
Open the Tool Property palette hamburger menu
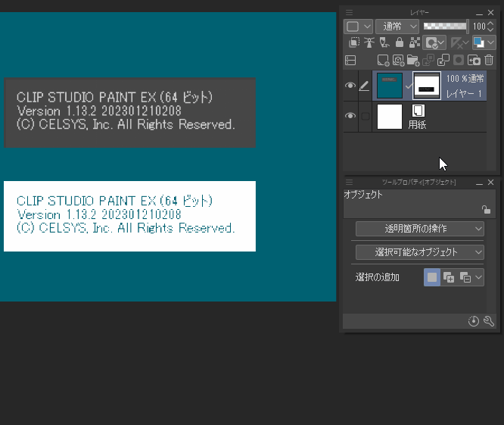(349, 183)
